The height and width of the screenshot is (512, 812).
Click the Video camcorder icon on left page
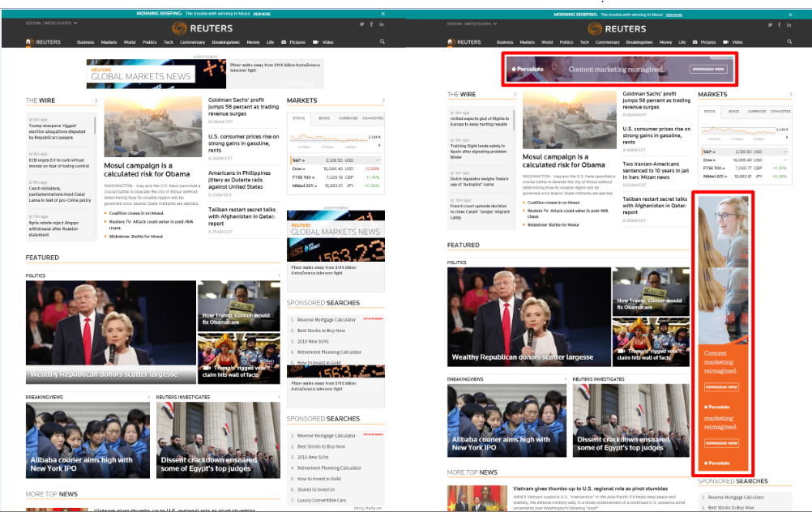click(315, 42)
